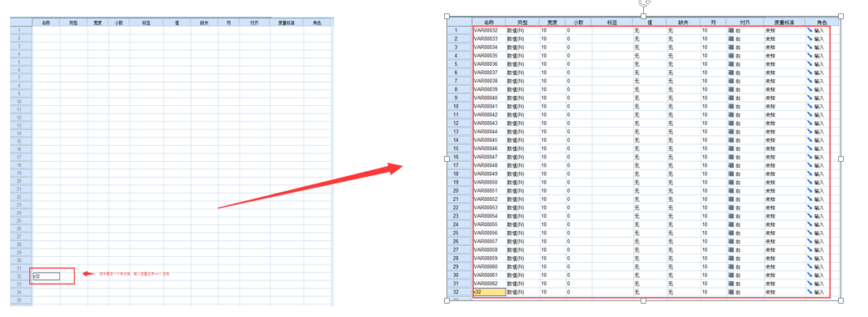Select the 度量标准 column header in left grid

(x=287, y=23)
